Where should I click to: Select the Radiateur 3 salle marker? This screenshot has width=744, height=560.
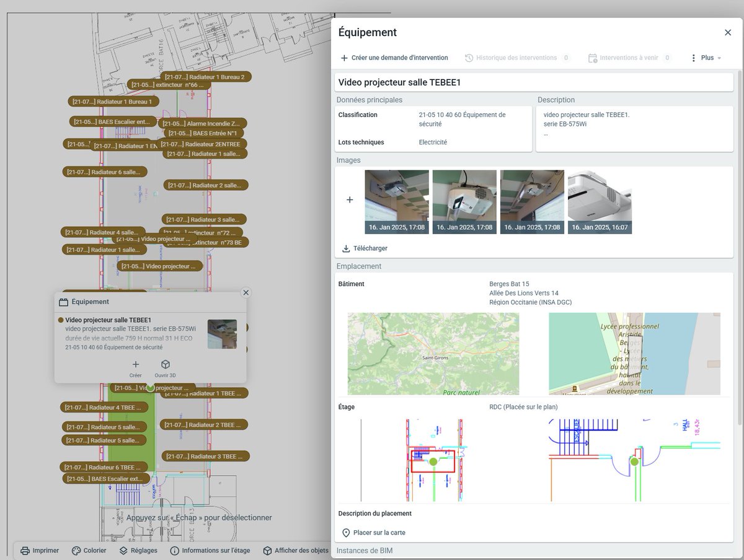pyautogui.click(x=205, y=219)
